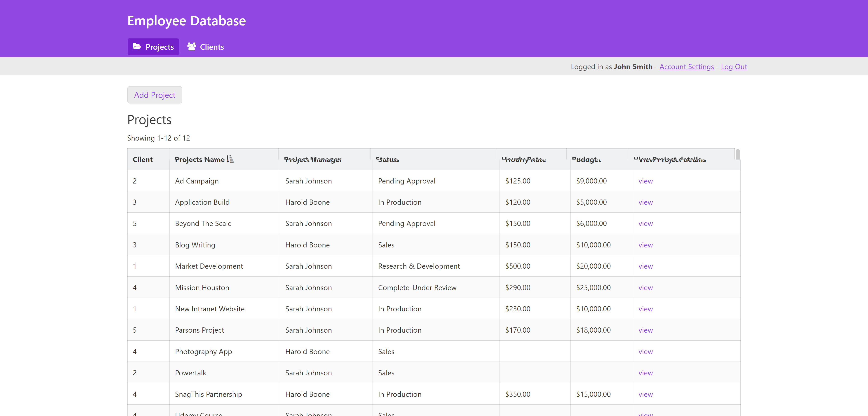Viewport: 868px width, 416px height.
Task: View details for Blog Writing project
Action: coord(646,245)
